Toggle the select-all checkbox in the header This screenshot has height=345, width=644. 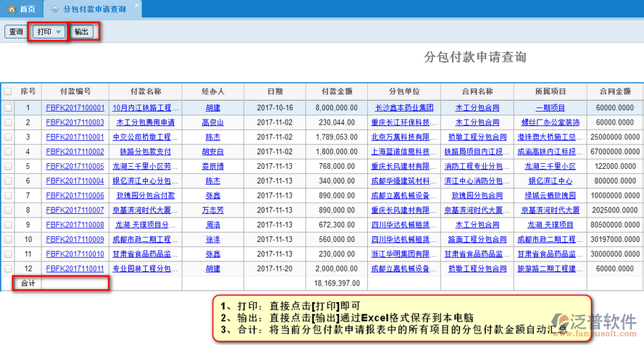(x=8, y=92)
